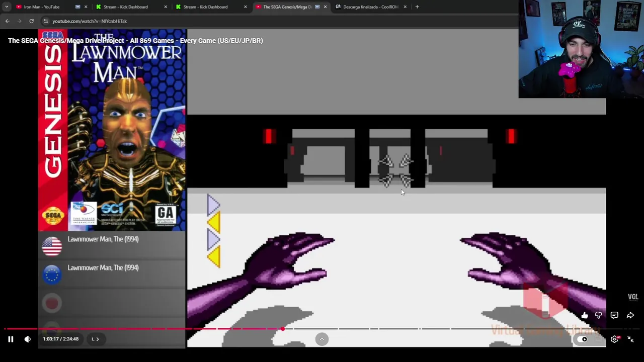Screen dimensions: 644x362
Task: Click the VGL channel watermark
Action: click(633, 297)
